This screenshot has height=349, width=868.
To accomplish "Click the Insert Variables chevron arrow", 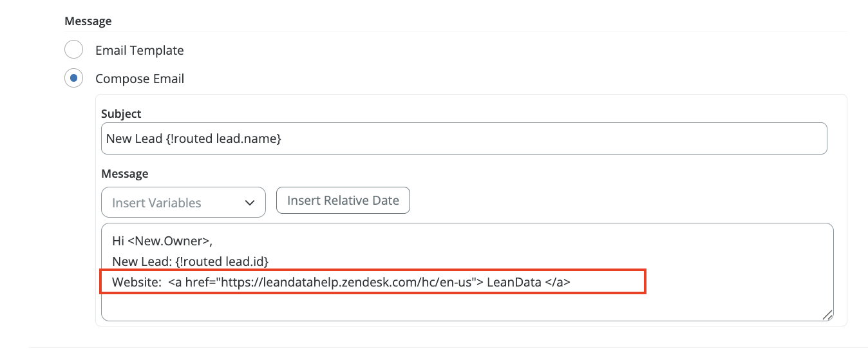I will coord(250,203).
